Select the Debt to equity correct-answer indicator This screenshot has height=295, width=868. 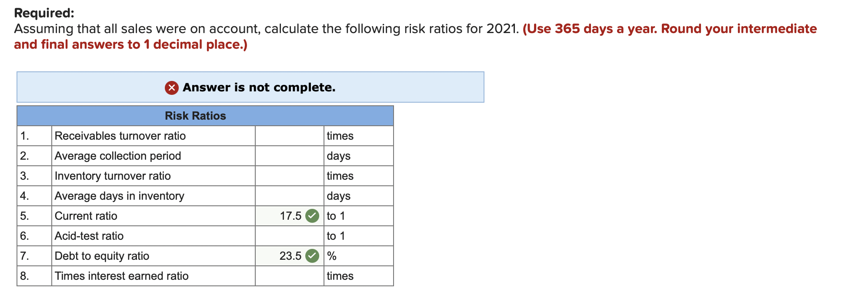311,256
